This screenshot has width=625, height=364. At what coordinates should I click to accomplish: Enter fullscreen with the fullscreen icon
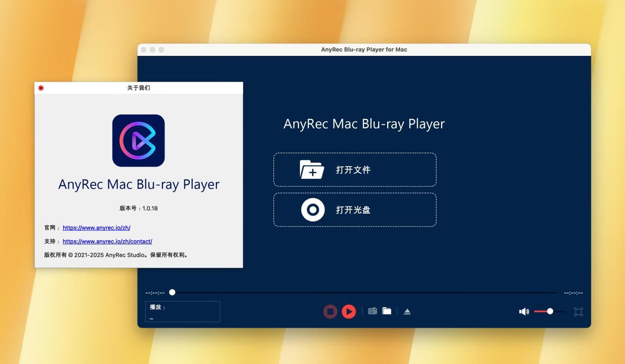click(578, 312)
